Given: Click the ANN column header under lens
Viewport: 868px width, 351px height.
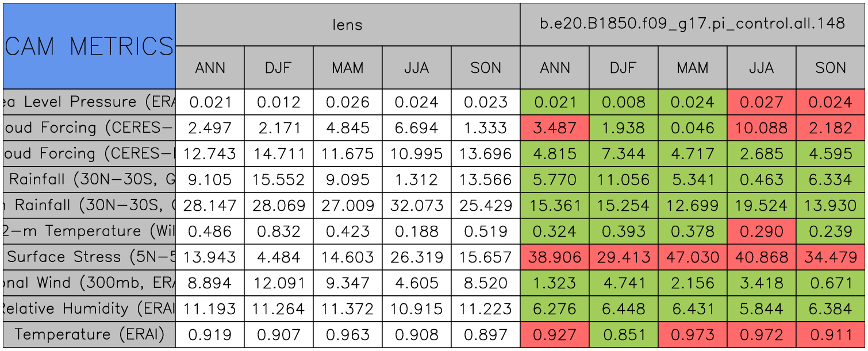Looking at the screenshot, I should pos(210,68).
